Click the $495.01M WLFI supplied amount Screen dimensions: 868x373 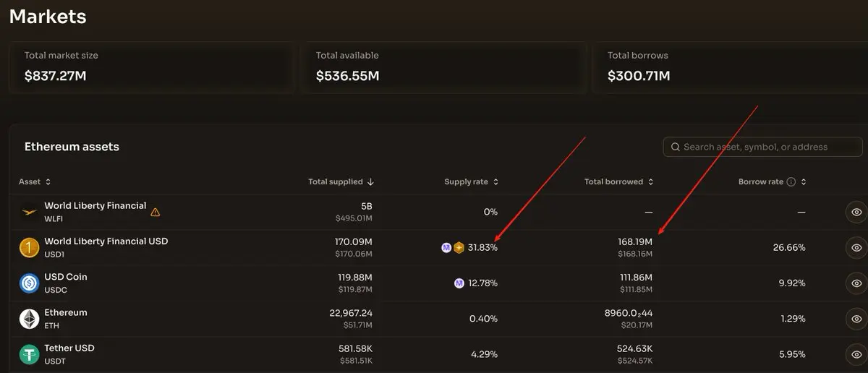[x=354, y=218]
